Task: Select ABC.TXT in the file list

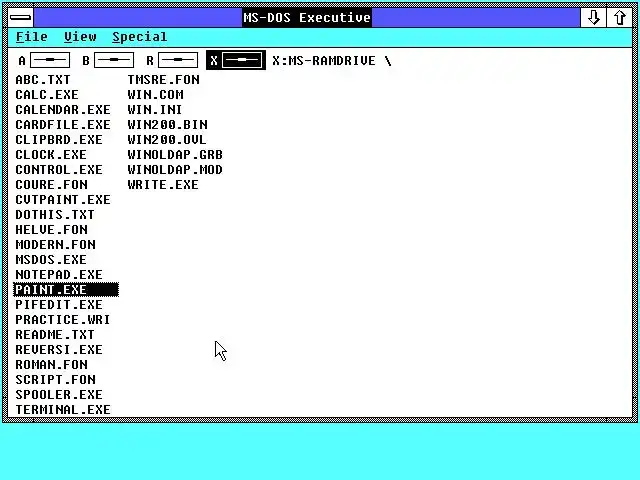Action: click(43, 80)
